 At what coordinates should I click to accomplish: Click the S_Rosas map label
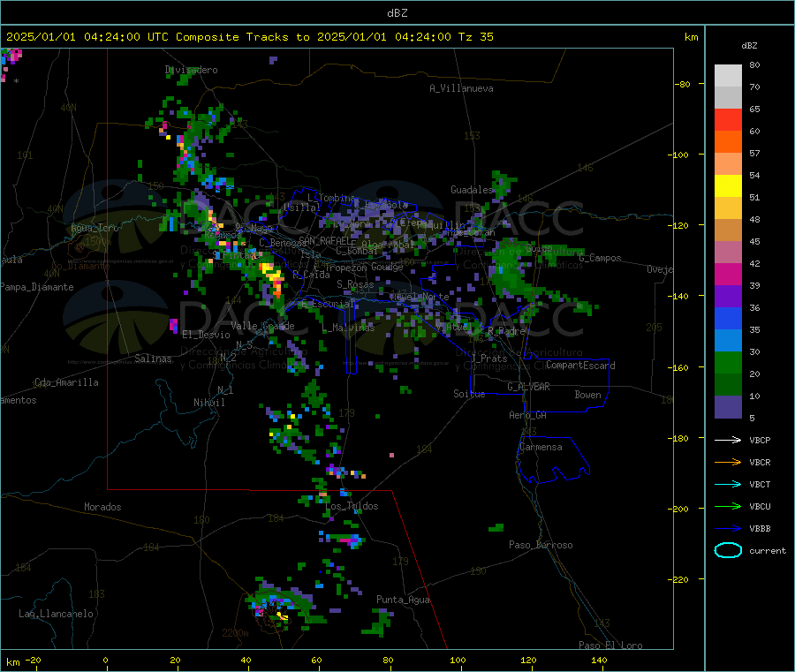coord(355,284)
